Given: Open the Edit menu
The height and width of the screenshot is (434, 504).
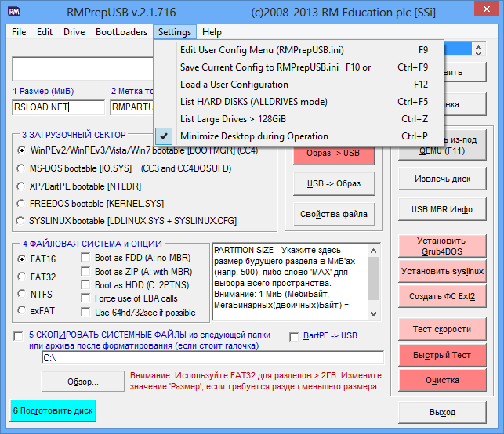Looking at the screenshot, I should tap(45, 32).
